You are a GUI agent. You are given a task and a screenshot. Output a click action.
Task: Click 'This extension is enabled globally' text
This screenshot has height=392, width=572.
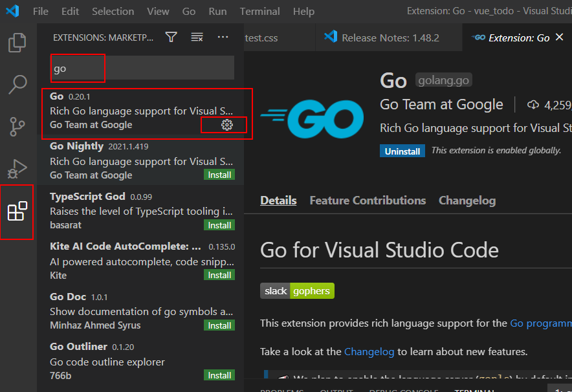click(496, 150)
